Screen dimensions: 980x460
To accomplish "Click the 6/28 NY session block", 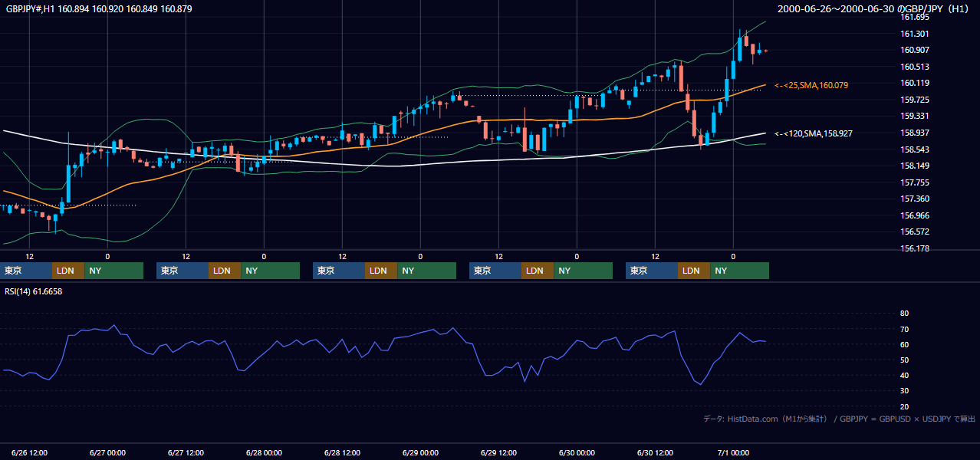I will point(427,271).
